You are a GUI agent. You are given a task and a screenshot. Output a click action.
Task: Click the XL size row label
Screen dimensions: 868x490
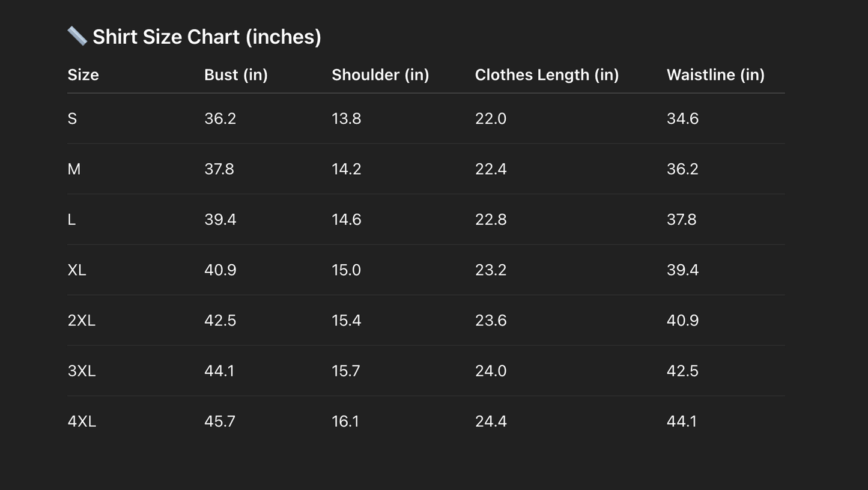(77, 270)
